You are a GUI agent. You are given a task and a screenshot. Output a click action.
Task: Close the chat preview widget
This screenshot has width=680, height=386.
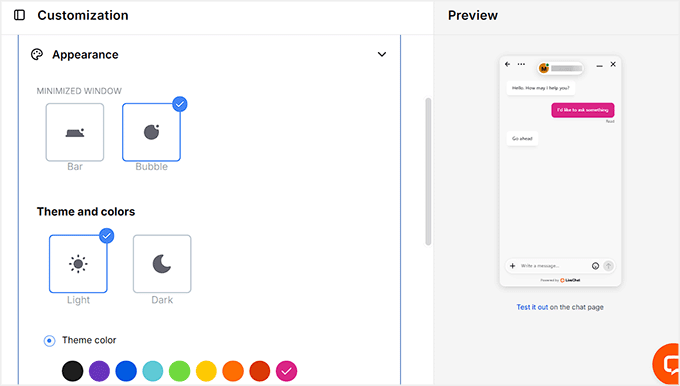click(x=613, y=64)
